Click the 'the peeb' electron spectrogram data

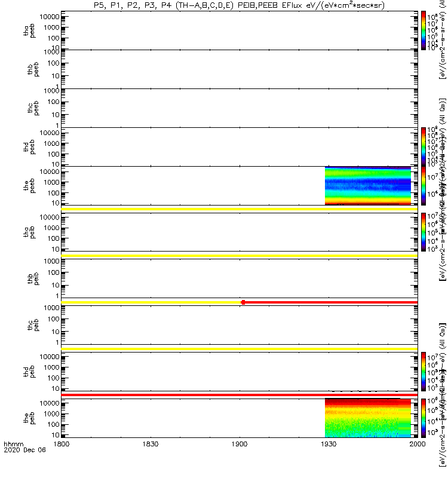(368, 186)
